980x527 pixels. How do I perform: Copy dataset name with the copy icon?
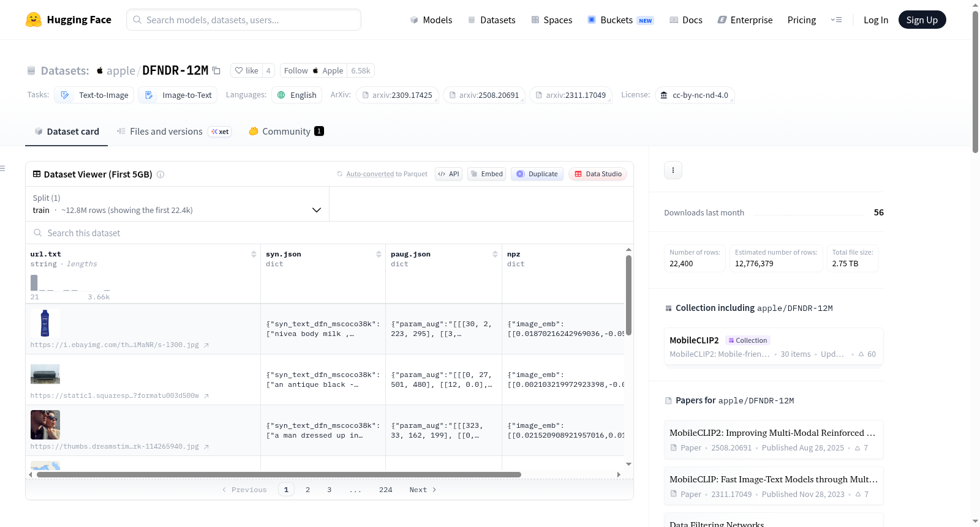pos(216,70)
